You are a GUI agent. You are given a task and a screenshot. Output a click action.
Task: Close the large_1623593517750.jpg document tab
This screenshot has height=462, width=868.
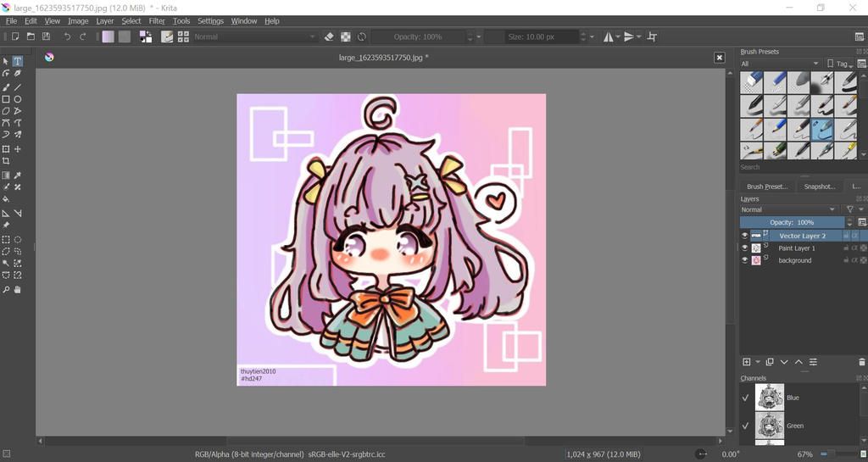[719, 58]
